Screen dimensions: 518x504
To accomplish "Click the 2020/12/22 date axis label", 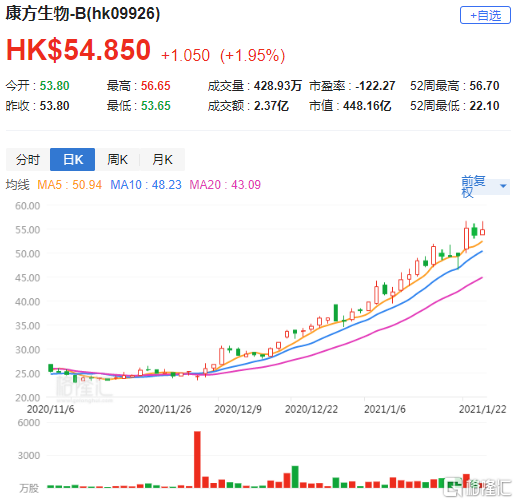I will tap(311, 409).
